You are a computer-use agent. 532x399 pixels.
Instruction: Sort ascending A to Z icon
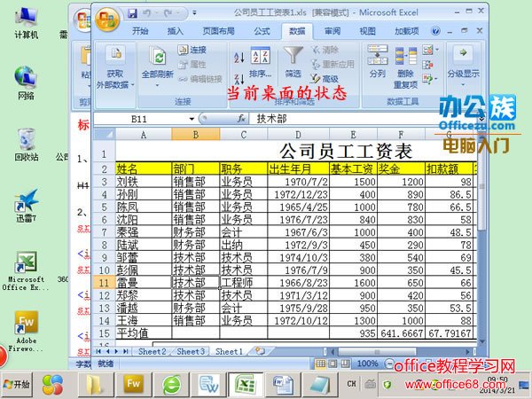point(239,58)
